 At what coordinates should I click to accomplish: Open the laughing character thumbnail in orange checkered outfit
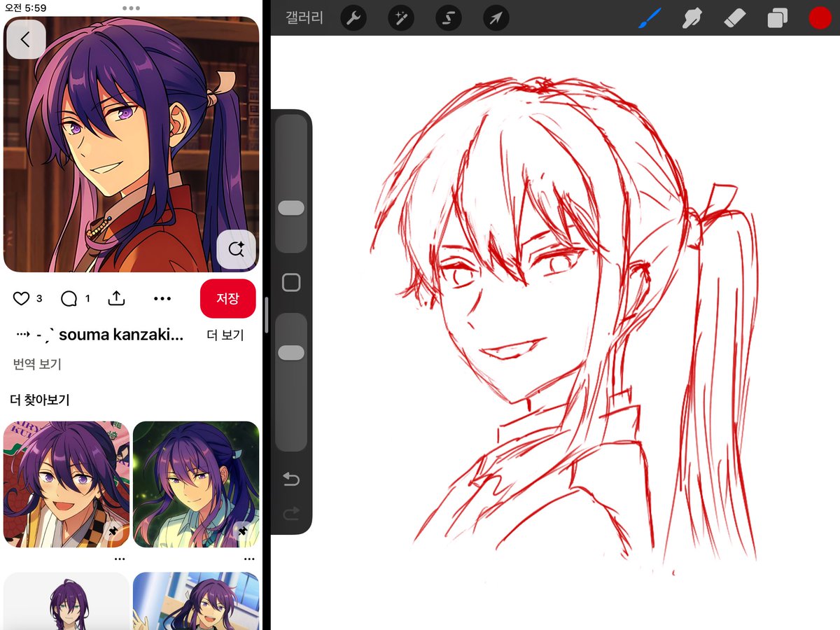pyautogui.click(x=66, y=484)
